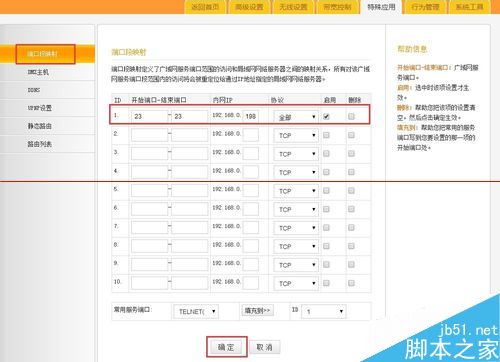Click the internal IP field in row 8
Viewport: 500px width, 362px height.
click(251, 246)
